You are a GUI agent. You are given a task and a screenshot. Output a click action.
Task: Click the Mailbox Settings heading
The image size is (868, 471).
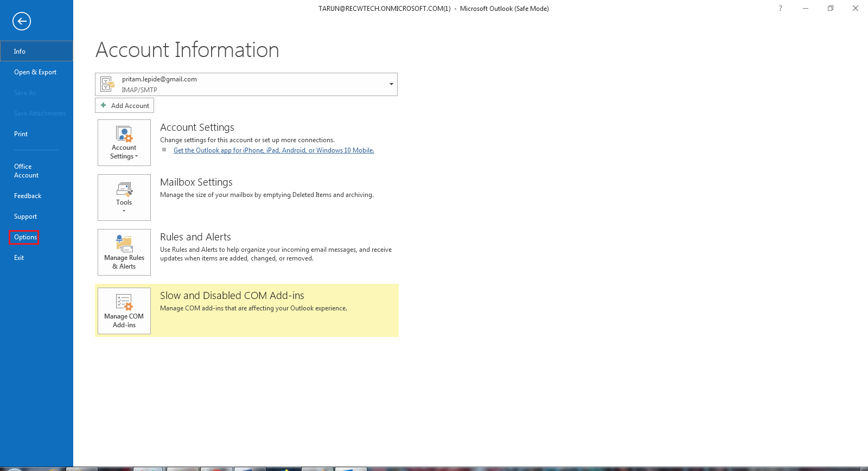(196, 182)
